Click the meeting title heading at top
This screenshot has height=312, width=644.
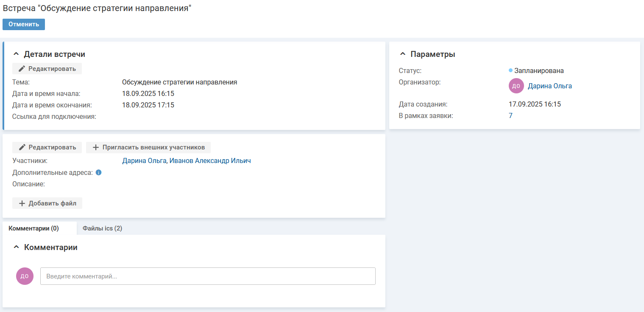tap(98, 8)
